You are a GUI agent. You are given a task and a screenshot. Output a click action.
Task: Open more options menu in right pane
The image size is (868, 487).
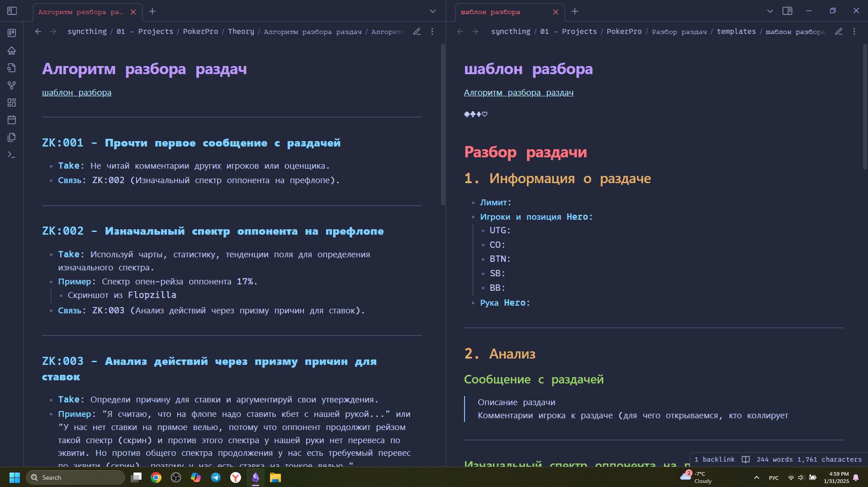pos(854,32)
